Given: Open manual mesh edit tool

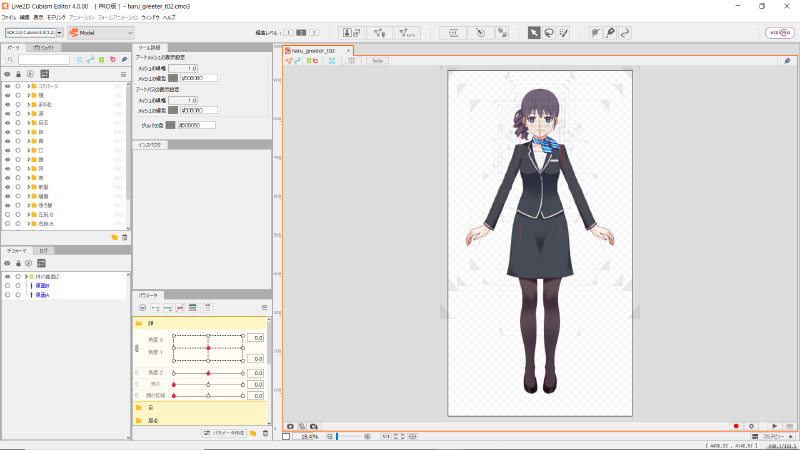Looking at the screenshot, I should (380, 33).
